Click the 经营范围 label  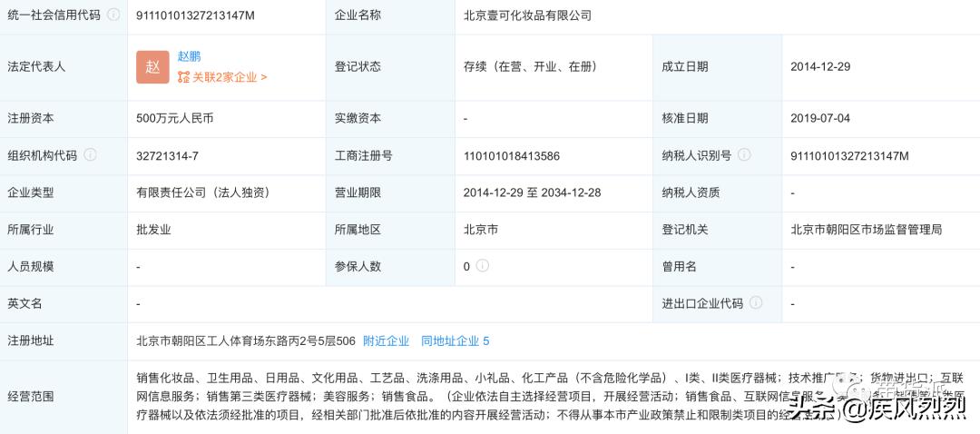tap(31, 397)
